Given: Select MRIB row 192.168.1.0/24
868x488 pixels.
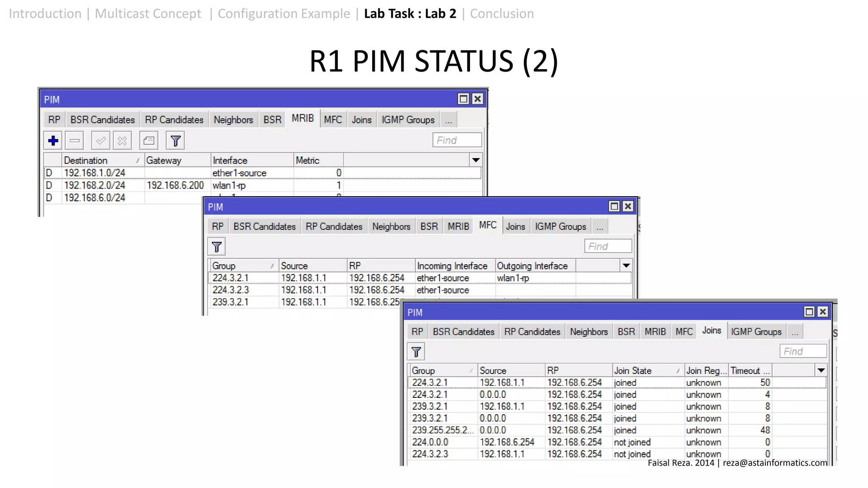Looking at the screenshot, I should coord(263,173).
